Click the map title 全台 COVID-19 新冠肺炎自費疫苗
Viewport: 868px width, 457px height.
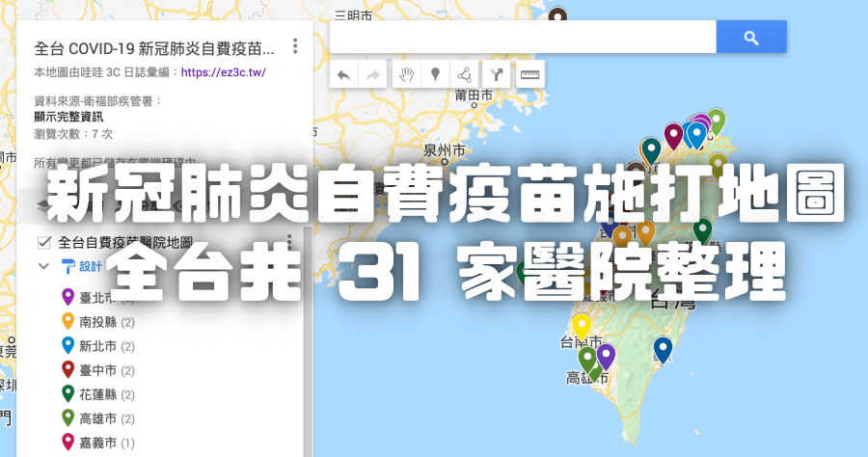[x=154, y=48]
